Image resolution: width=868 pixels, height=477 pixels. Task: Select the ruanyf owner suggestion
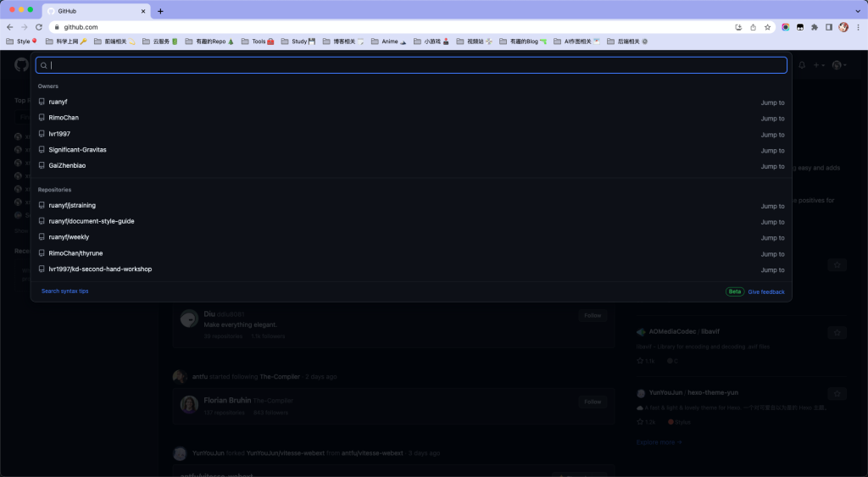[58, 102]
